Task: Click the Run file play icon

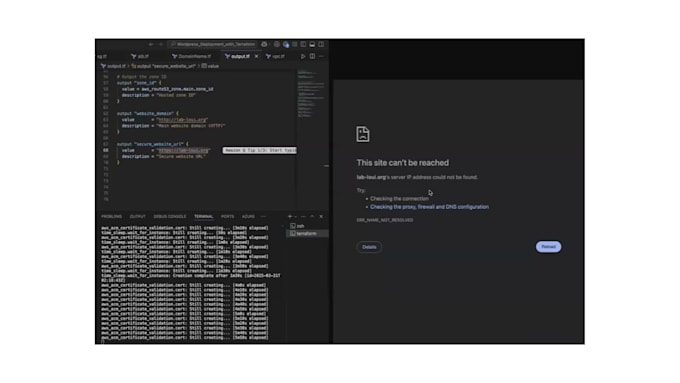Action: coord(303,56)
